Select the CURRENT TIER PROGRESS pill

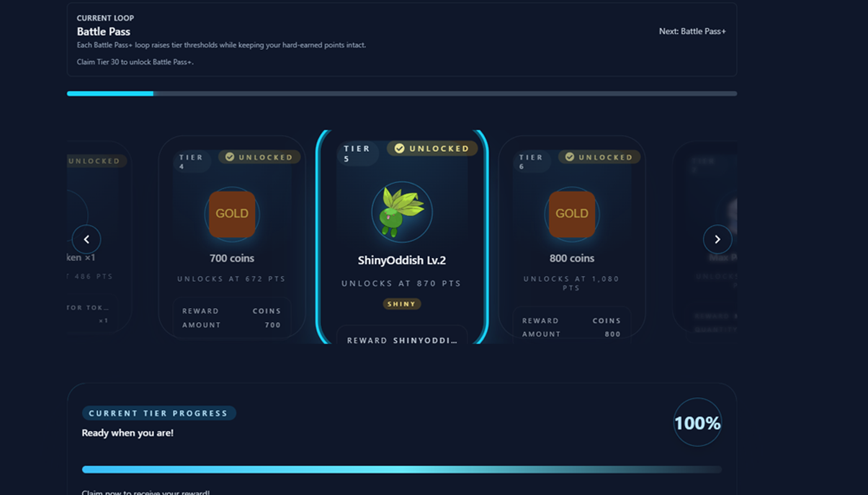pyautogui.click(x=158, y=413)
